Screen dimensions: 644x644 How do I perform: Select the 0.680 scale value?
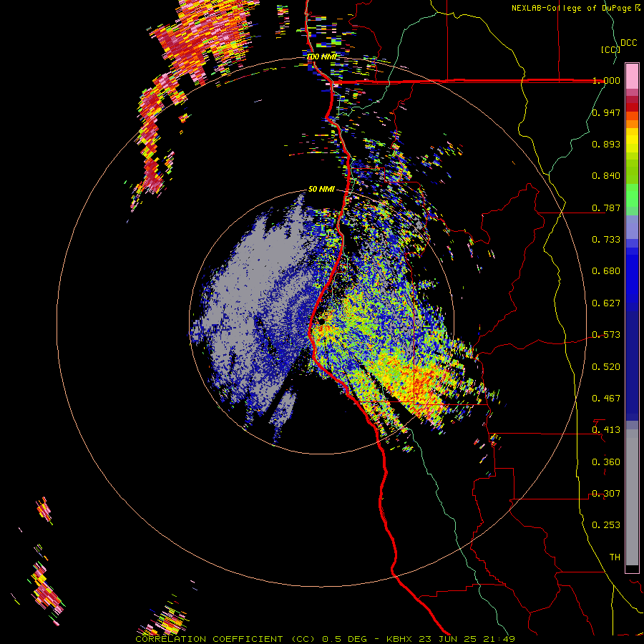point(606,271)
